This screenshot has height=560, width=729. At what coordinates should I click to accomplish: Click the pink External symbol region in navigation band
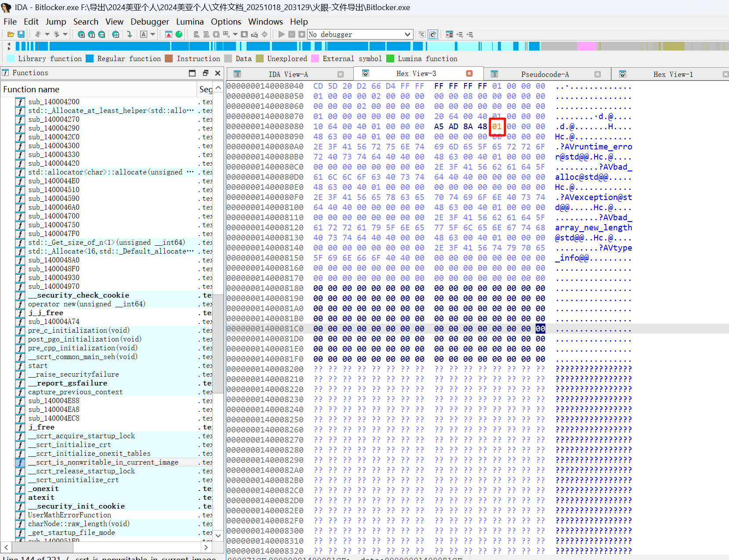(586, 46)
